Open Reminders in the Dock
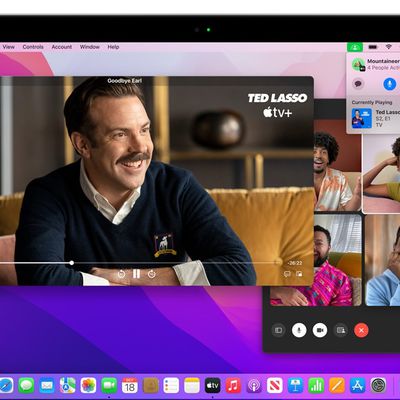The height and width of the screenshot is (400, 400). [x=171, y=386]
